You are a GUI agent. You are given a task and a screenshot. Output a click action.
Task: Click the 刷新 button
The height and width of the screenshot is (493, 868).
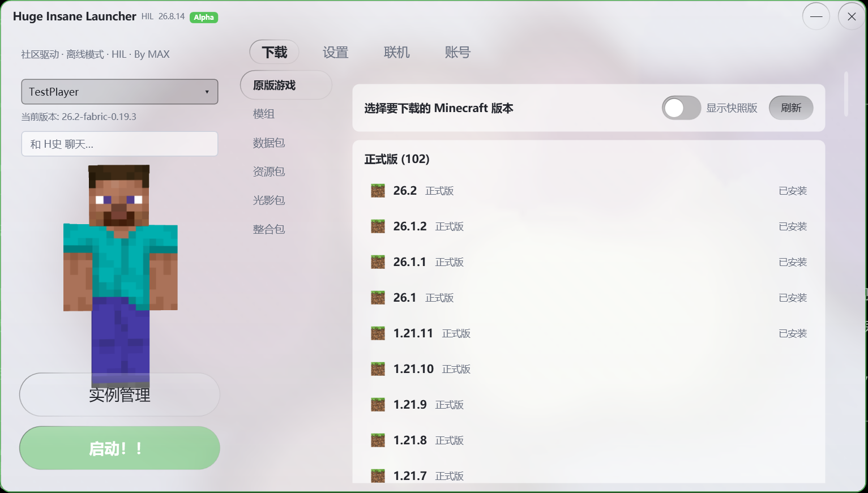coord(791,108)
